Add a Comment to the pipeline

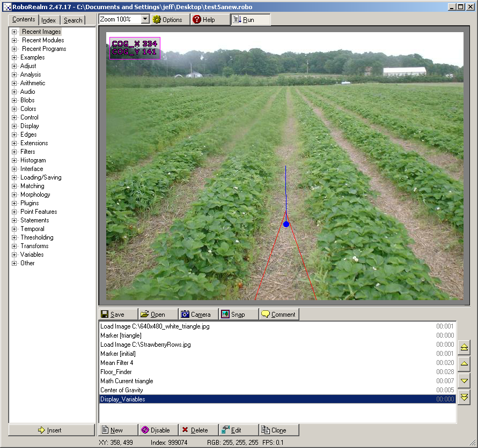click(x=279, y=315)
